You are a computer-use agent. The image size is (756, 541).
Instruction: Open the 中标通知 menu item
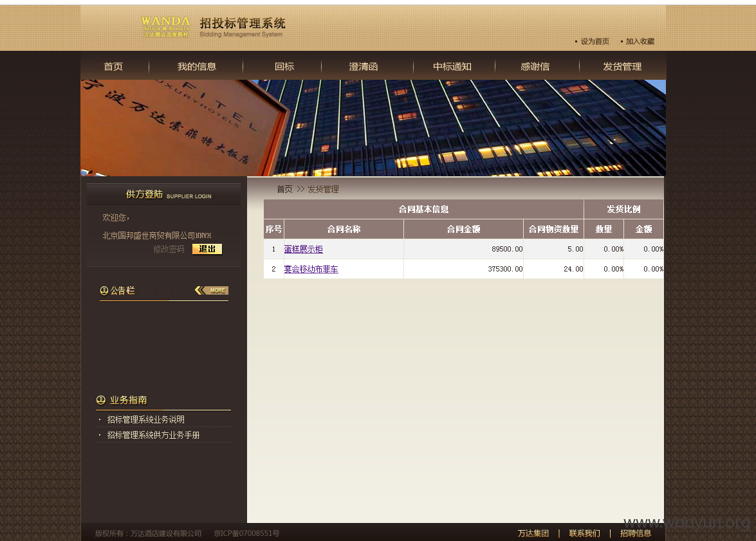(x=452, y=66)
